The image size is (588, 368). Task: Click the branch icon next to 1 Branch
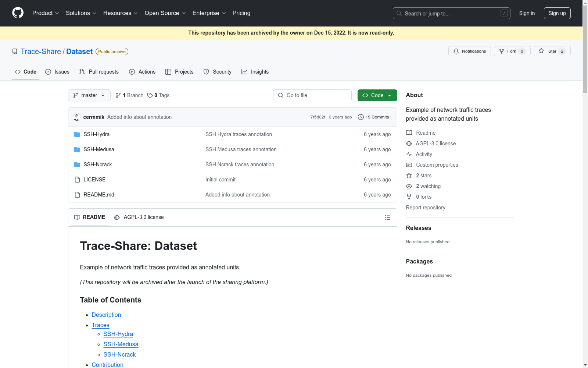point(118,95)
